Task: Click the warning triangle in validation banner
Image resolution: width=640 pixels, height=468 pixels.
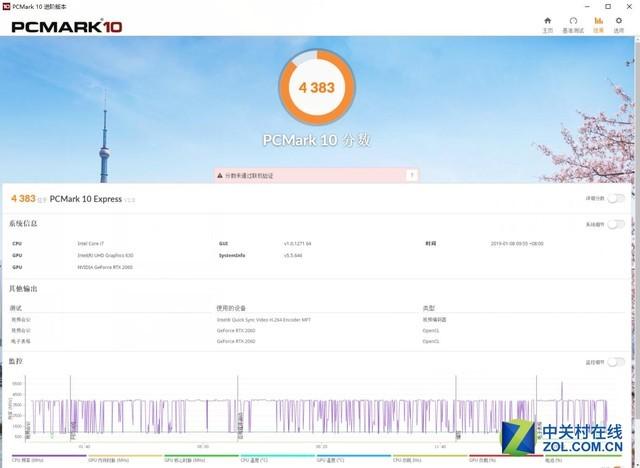Action: (220, 175)
